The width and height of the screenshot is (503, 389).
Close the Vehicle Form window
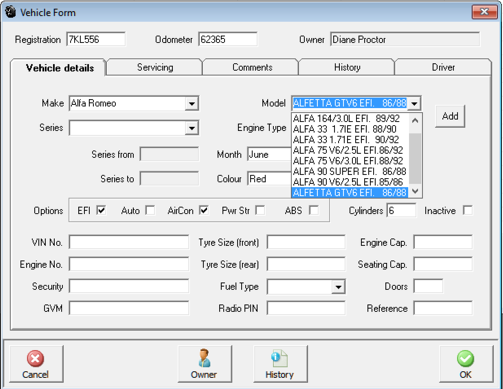click(484, 12)
